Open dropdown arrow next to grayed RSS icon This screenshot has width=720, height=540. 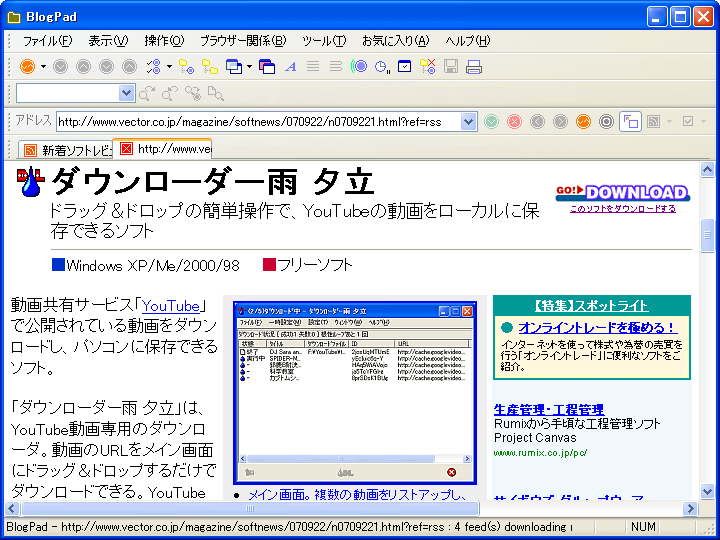669,122
